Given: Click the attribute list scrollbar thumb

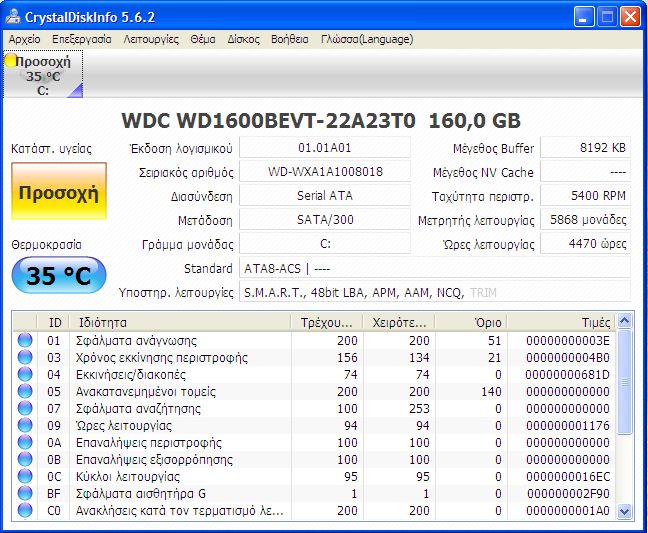Looking at the screenshot, I should pyautogui.click(x=624, y=381).
